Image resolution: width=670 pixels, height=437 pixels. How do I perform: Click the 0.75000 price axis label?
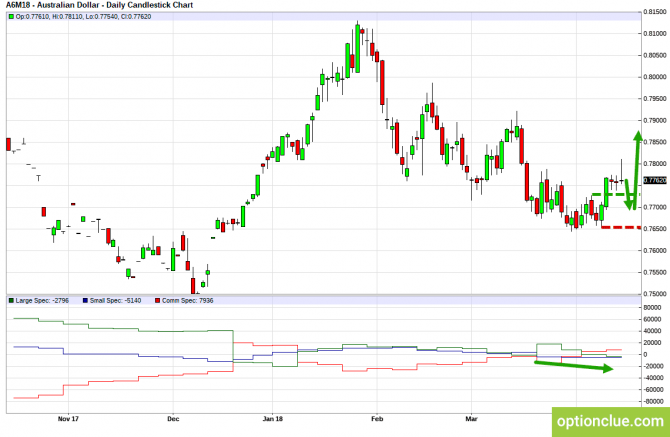click(x=655, y=294)
